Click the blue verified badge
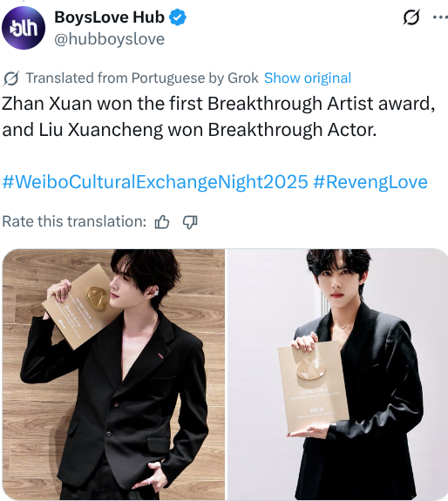This screenshot has width=448, height=501. coord(177,17)
